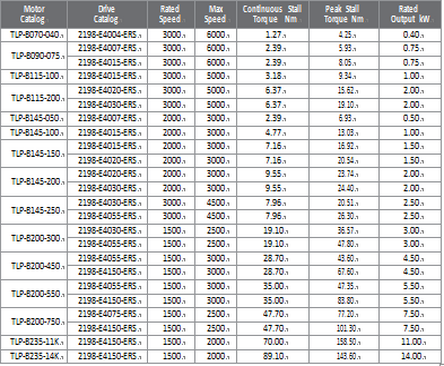Click the TLP-B235-11K motor cell
The height and width of the screenshot is (366, 444).
[x=34, y=342]
